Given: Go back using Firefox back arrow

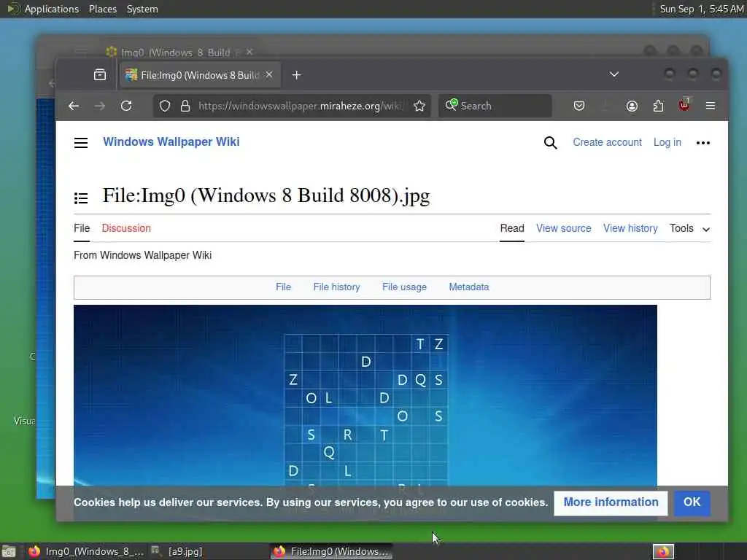Looking at the screenshot, I should pyautogui.click(x=74, y=106).
